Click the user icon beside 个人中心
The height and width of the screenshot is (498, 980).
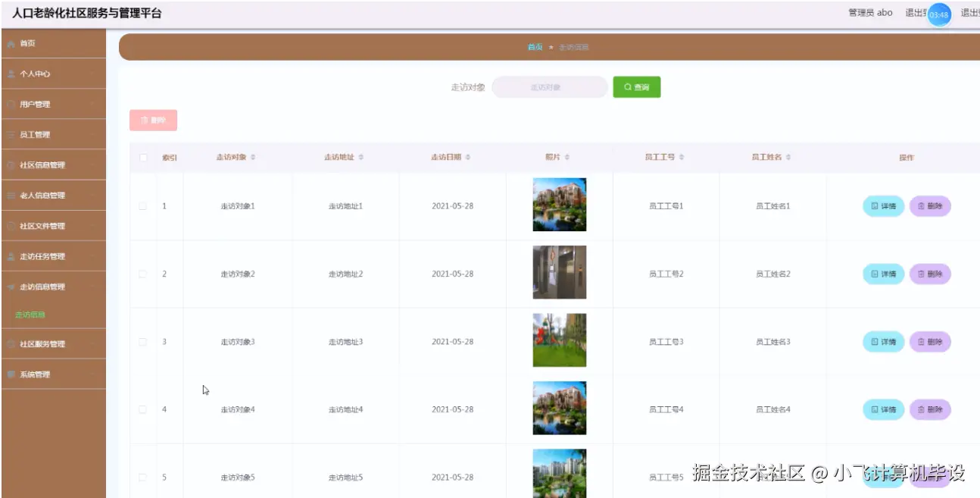pyautogui.click(x=11, y=74)
